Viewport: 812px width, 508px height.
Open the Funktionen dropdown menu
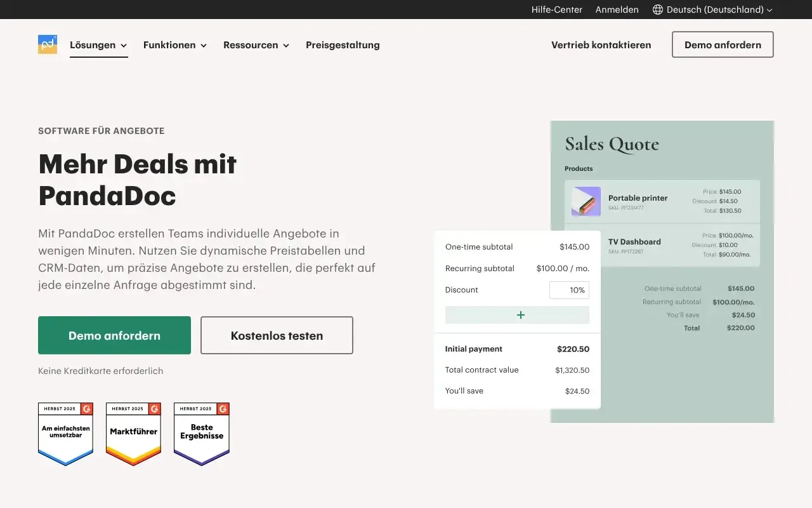tap(175, 45)
